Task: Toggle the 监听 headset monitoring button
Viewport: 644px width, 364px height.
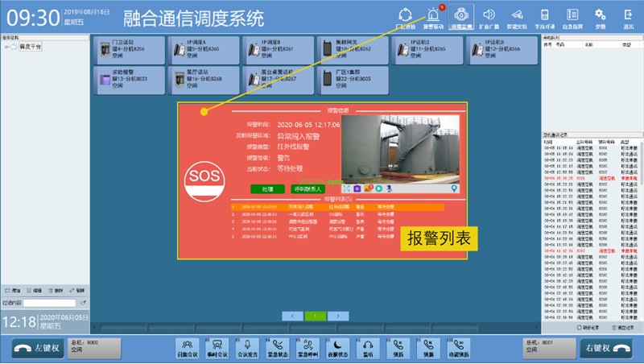Action: coord(368,348)
